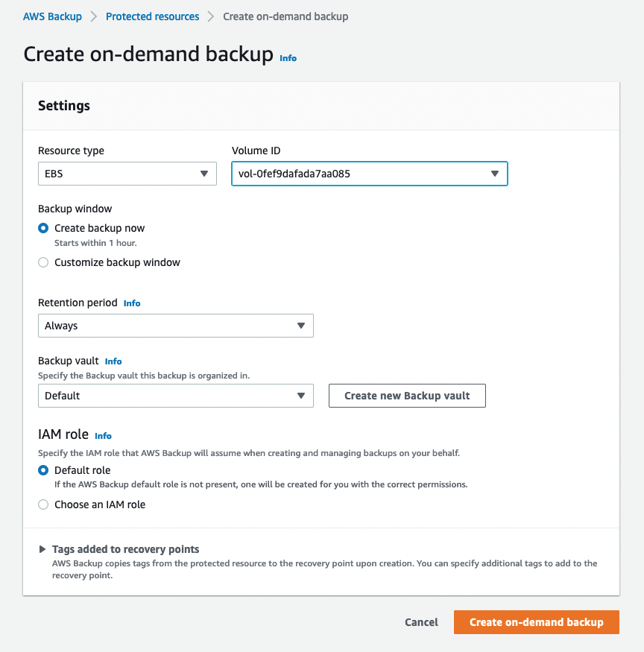Click the Retention period Info icon
Image resolution: width=644 pixels, height=652 pixels.
tap(132, 303)
